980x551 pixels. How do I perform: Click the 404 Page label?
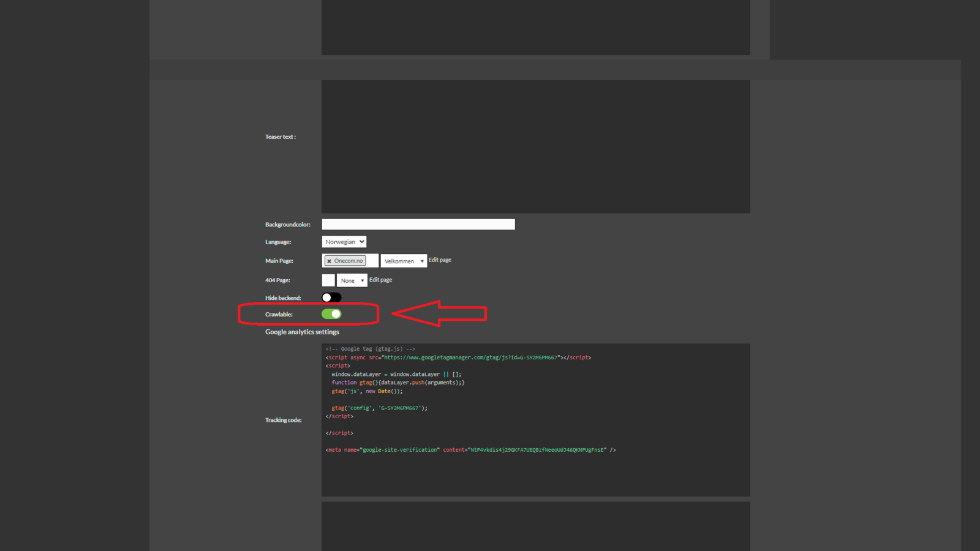click(x=277, y=280)
